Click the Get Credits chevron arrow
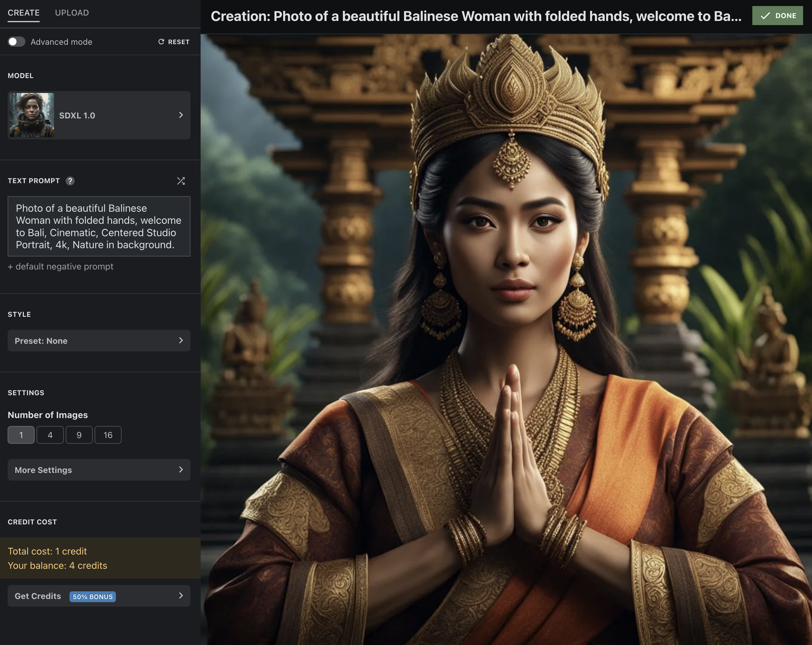Image resolution: width=812 pixels, height=645 pixels. [x=181, y=596]
